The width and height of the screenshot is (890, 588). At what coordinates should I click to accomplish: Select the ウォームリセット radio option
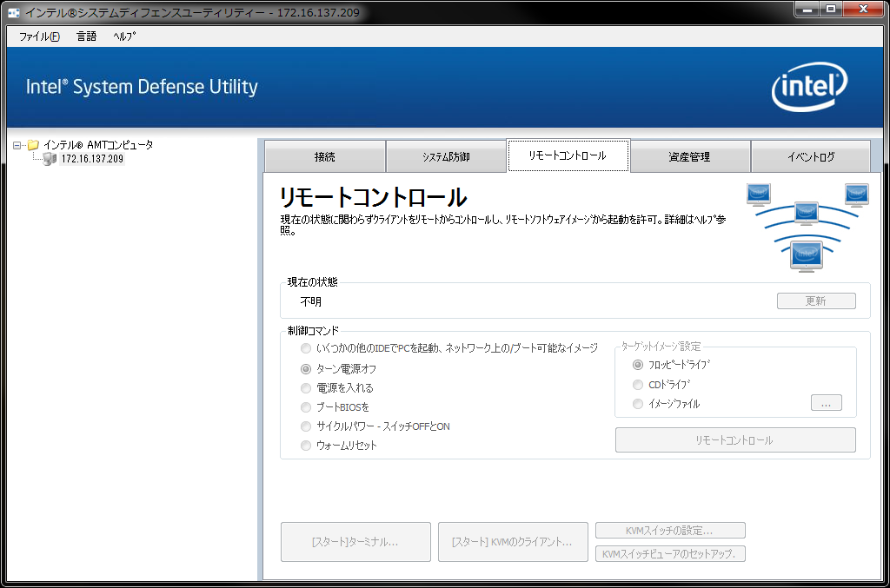(x=305, y=446)
